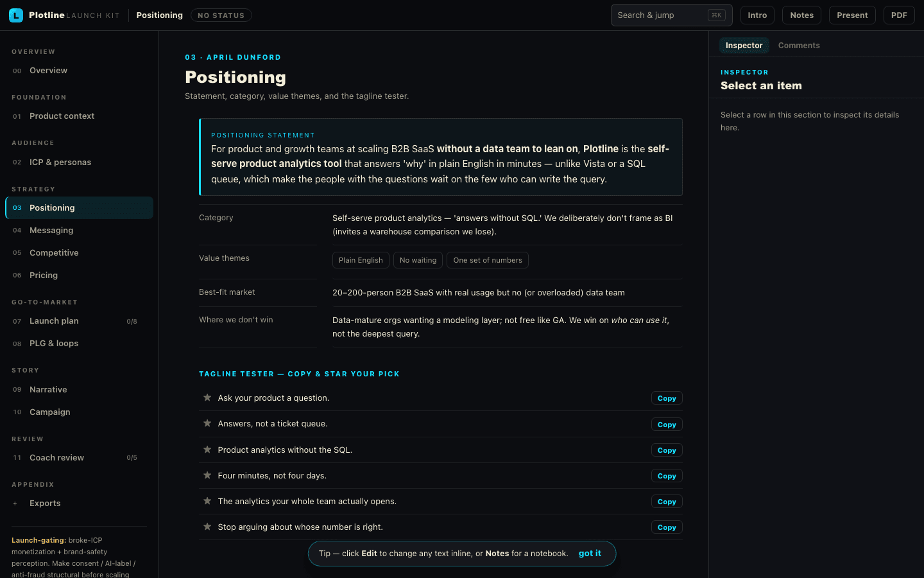924x578 pixels.
Task: Copy the tagline 'Ask your product a question.'
Action: click(667, 398)
